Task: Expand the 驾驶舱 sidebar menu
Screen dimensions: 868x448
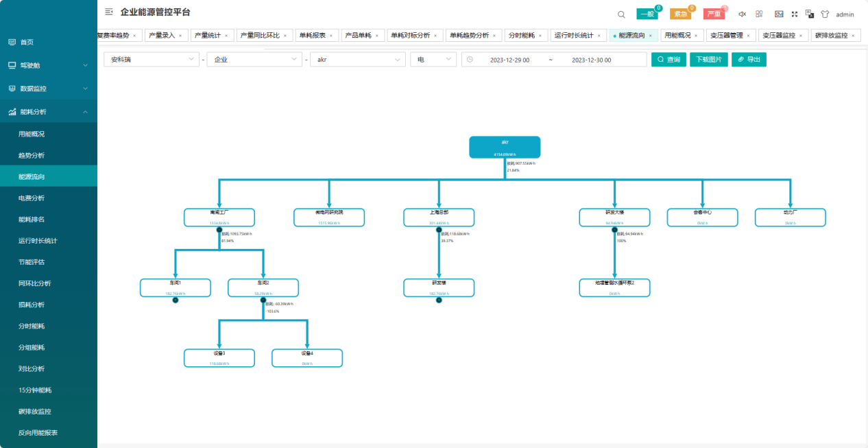Action: [x=48, y=65]
